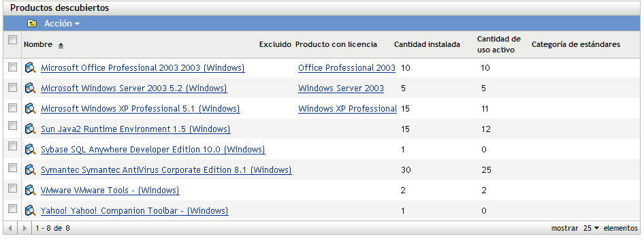Sort by the Nombre column header
Viewport: 644px width, 245px height.
(38, 45)
